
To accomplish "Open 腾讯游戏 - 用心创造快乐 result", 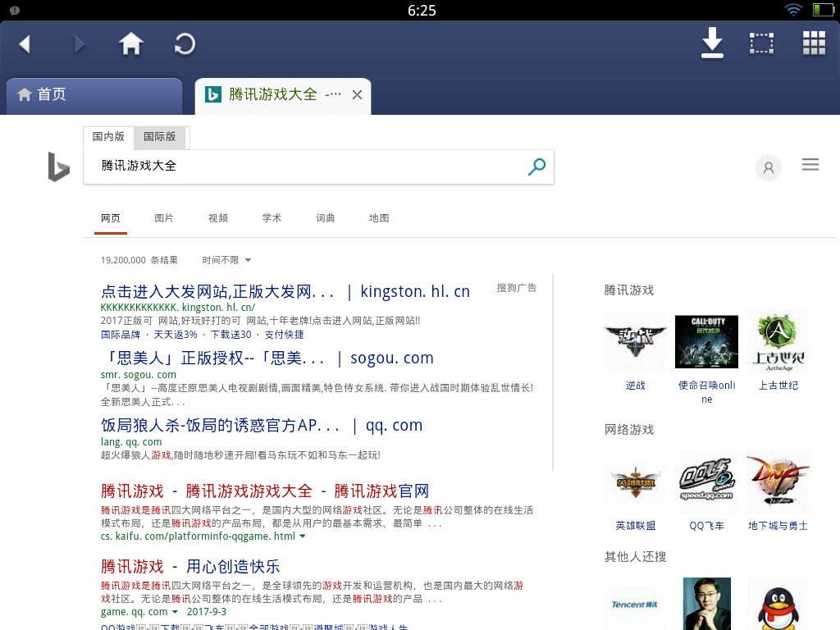I will (x=190, y=567).
